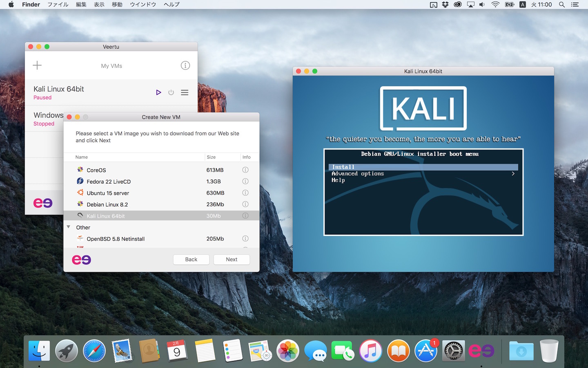This screenshot has height=368, width=588.
Task: Open the Finder menu in the menu bar
Action: [31, 4]
